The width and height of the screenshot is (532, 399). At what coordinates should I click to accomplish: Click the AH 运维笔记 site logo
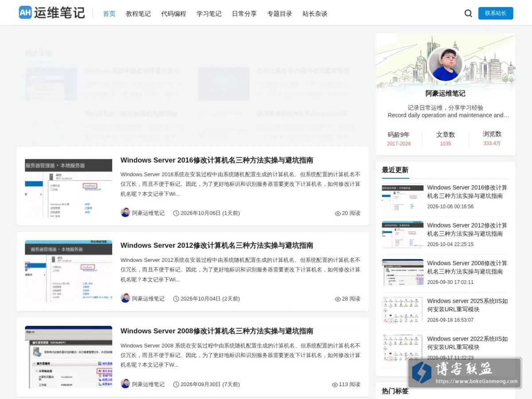[x=51, y=13]
